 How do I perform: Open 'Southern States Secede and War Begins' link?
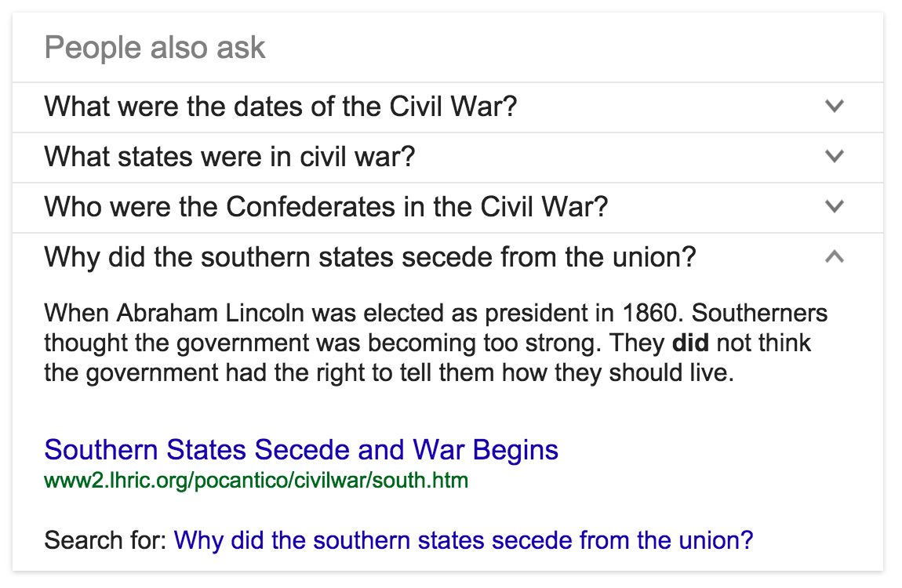click(301, 450)
